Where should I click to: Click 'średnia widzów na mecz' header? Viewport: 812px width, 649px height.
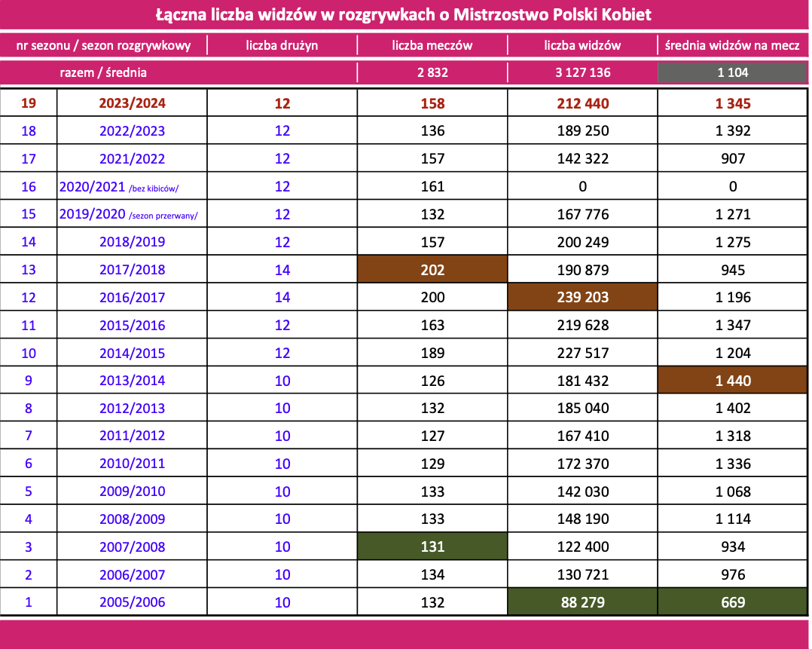tap(733, 45)
